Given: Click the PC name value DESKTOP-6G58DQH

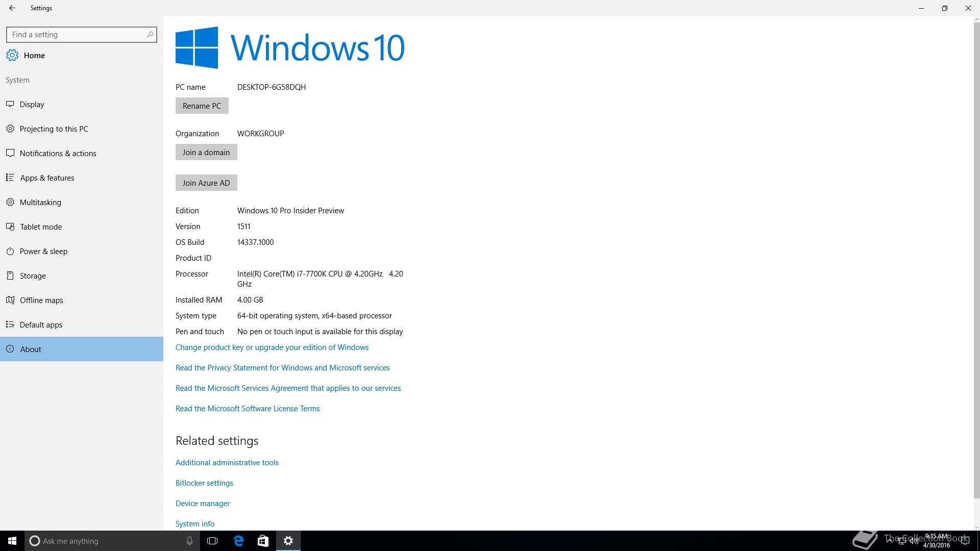Looking at the screenshot, I should [272, 87].
